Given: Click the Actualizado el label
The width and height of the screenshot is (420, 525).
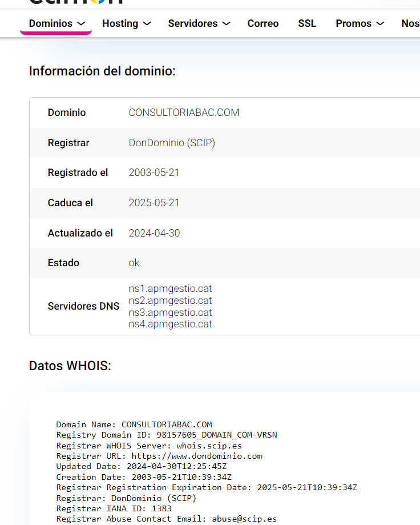Looking at the screenshot, I should coord(80,233).
